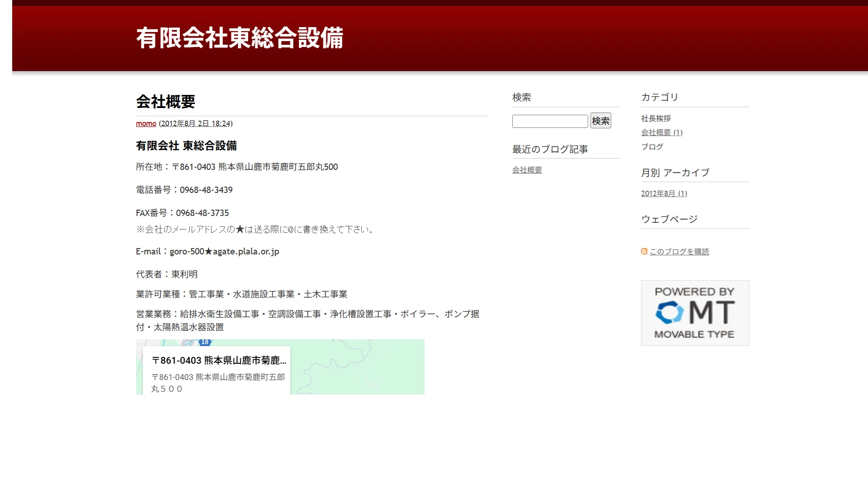Open the 会社概要 (1) category link
The height and width of the screenshot is (488, 868).
tap(661, 132)
